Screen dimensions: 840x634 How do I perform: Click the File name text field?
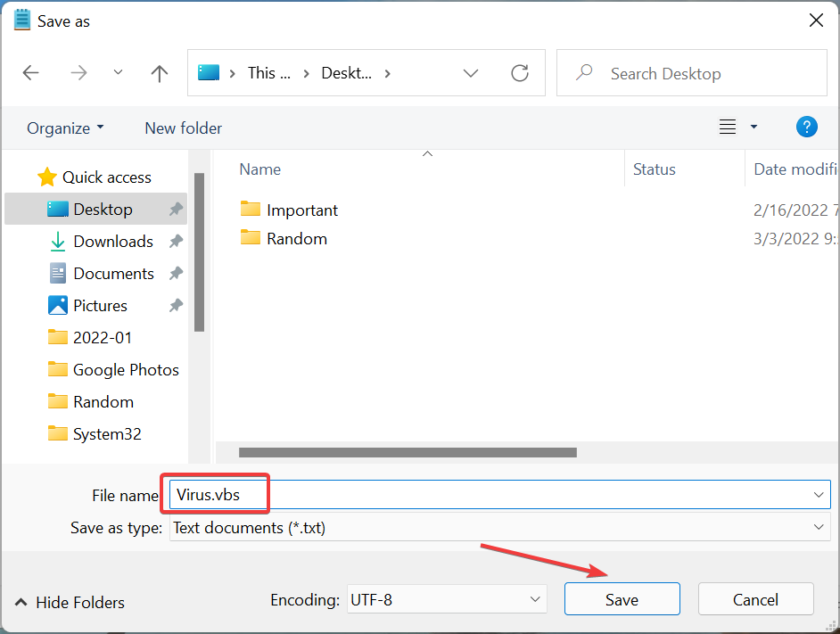[535, 495]
